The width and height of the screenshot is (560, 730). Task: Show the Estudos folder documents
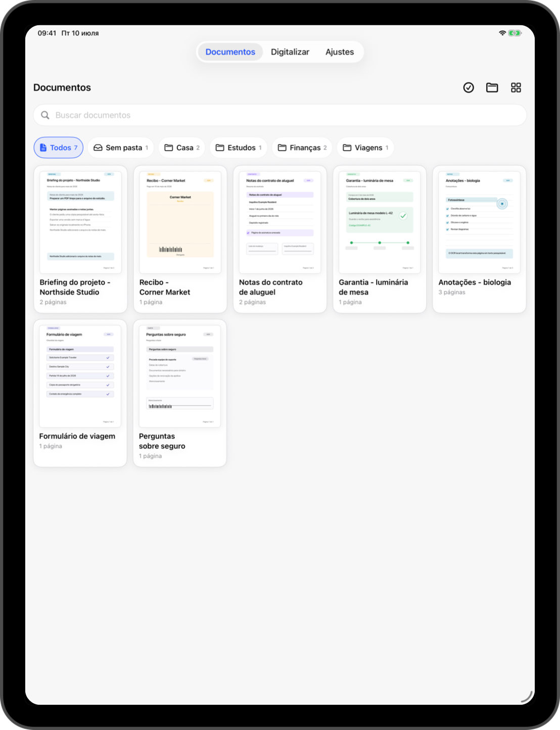[239, 148]
